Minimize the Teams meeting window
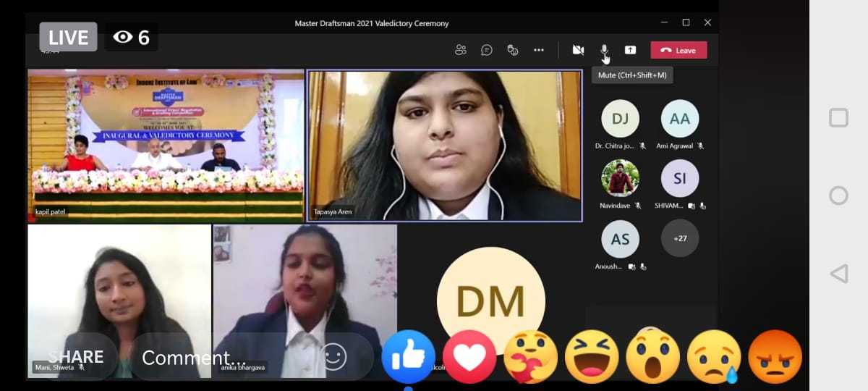The height and width of the screenshot is (391, 868). click(665, 22)
